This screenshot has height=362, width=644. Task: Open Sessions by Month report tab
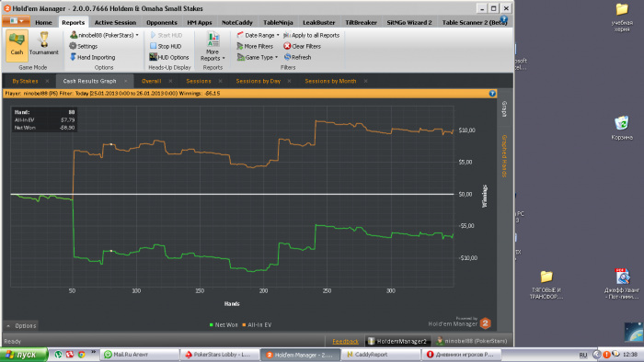click(x=330, y=81)
